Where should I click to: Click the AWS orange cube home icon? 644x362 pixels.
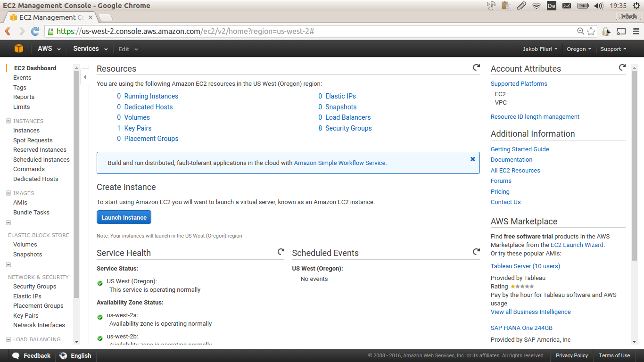pyautogui.click(x=18, y=49)
